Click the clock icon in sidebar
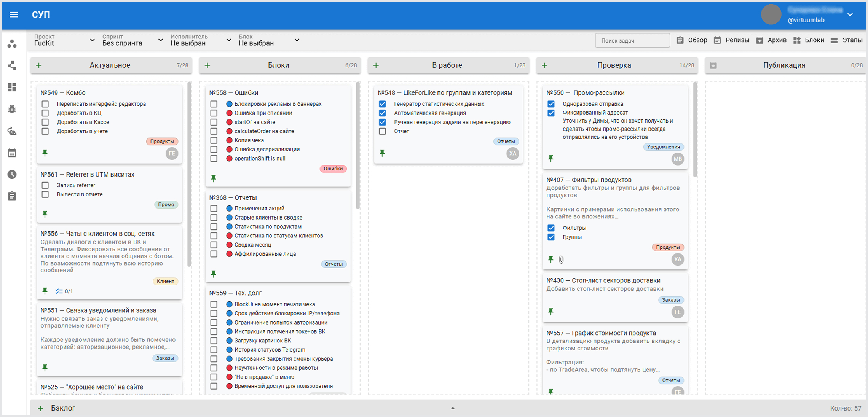The image size is (868, 417). pyautogui.click(x=12, y=175)
